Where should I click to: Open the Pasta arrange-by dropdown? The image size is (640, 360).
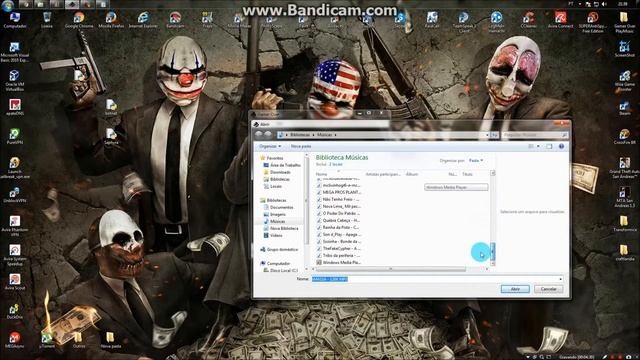pos(476,160)
